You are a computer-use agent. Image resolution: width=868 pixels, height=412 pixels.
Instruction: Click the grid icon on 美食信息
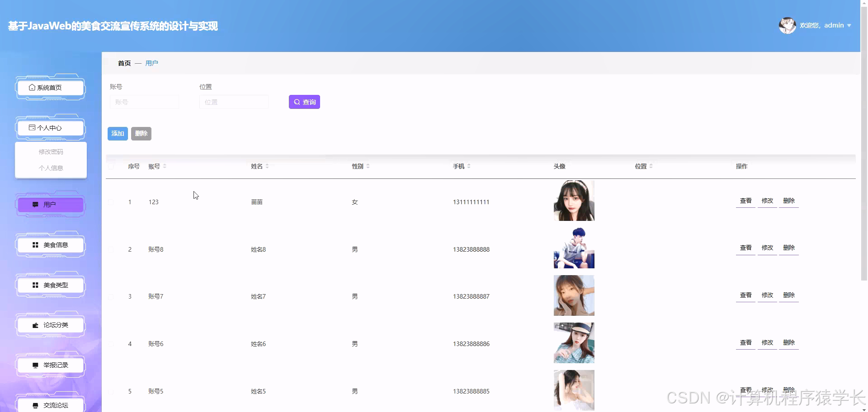pos(35,245)
